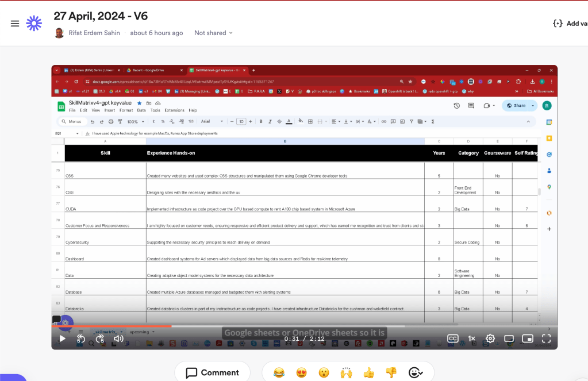The width and height of the screenshot is (588, 381).
Task: Click the filter funnel icon in Sheets toolbar
Action: click(412, 121)
